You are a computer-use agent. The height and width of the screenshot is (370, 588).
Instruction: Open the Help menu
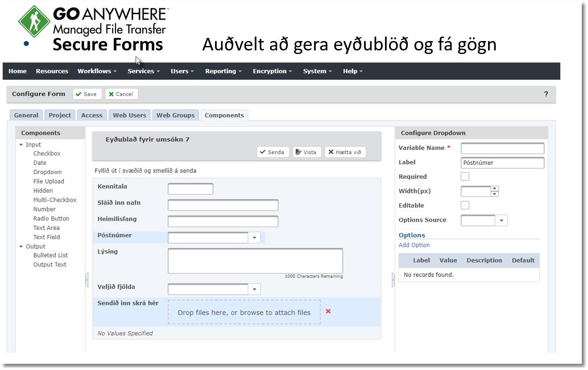tap(352, 71)
